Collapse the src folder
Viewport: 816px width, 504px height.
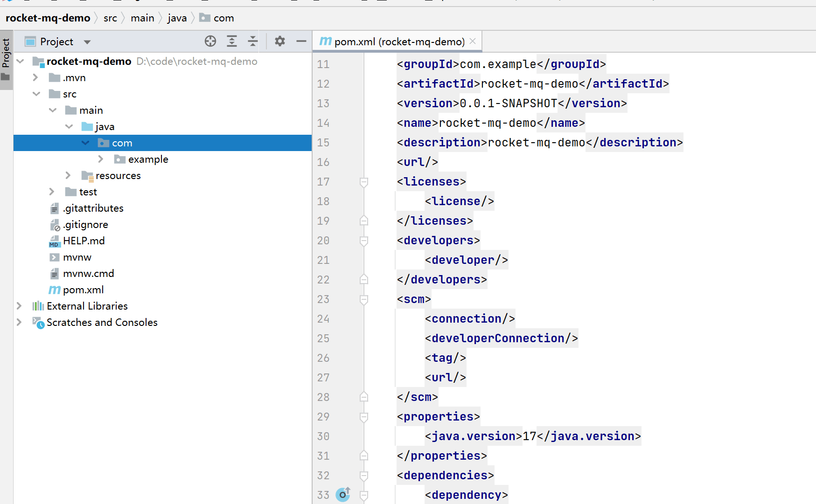click(36, 94)
